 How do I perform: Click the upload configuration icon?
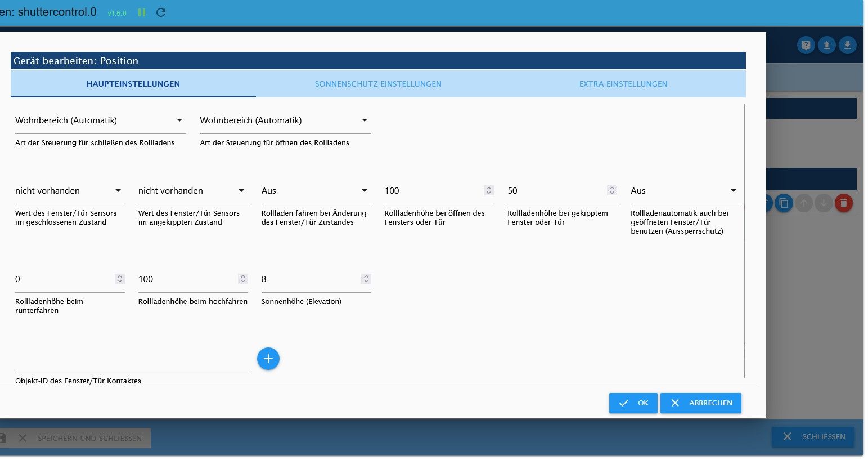827,45
